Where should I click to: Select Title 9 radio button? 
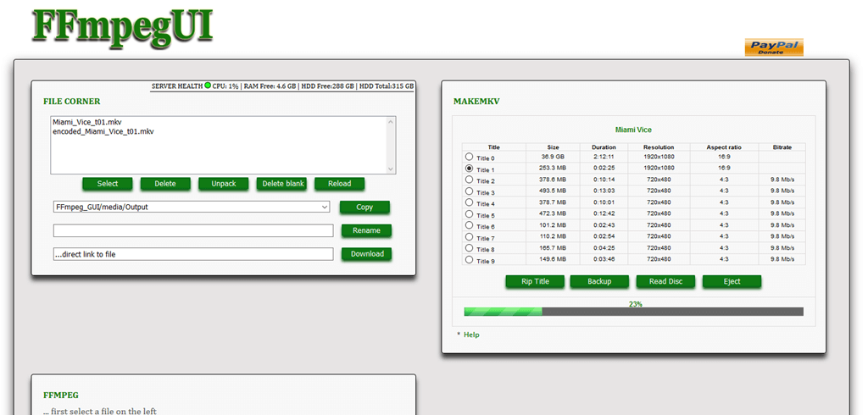click(x=470, y=259)
